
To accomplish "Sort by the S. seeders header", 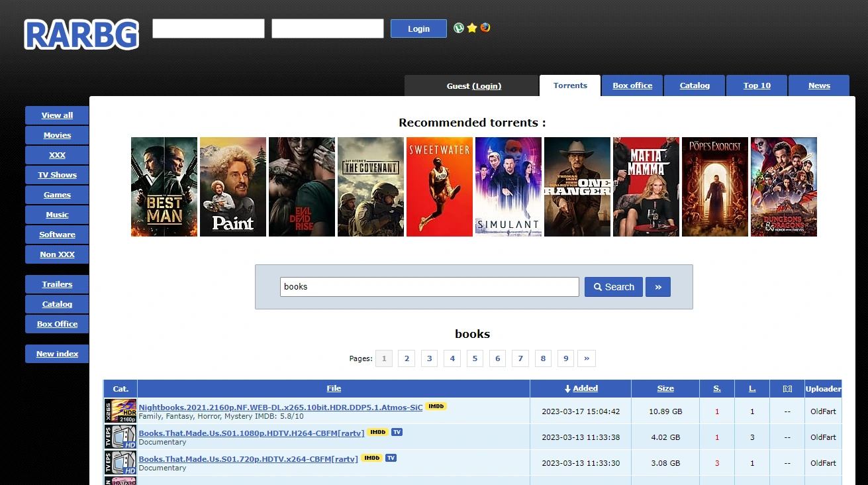I will point(717,389).
